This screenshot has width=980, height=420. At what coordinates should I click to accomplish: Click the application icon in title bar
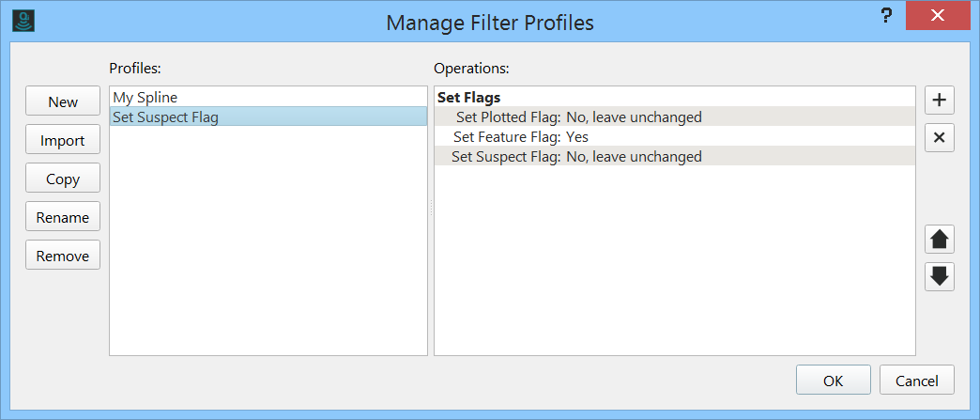coord(23,21)
